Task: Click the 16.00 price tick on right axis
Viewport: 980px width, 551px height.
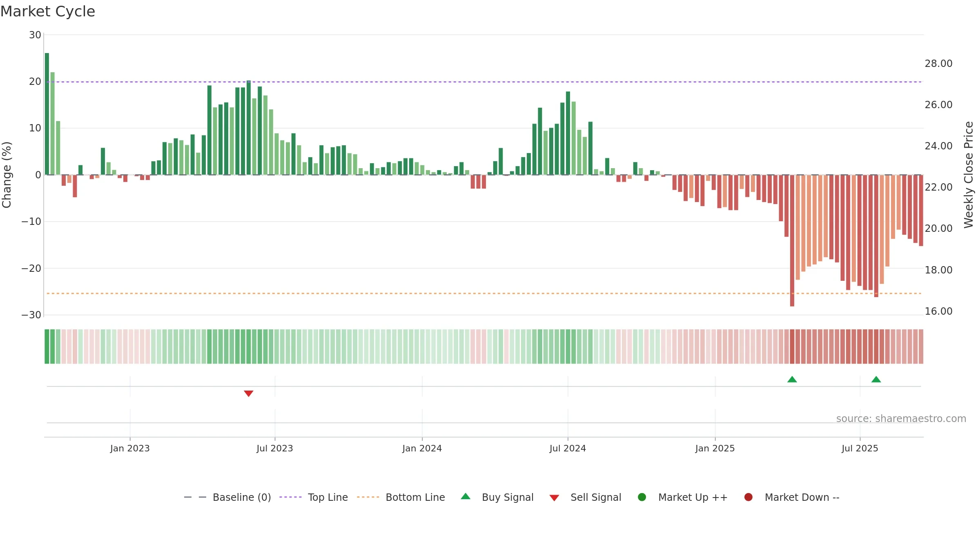Action: click(x=938, y=311)
